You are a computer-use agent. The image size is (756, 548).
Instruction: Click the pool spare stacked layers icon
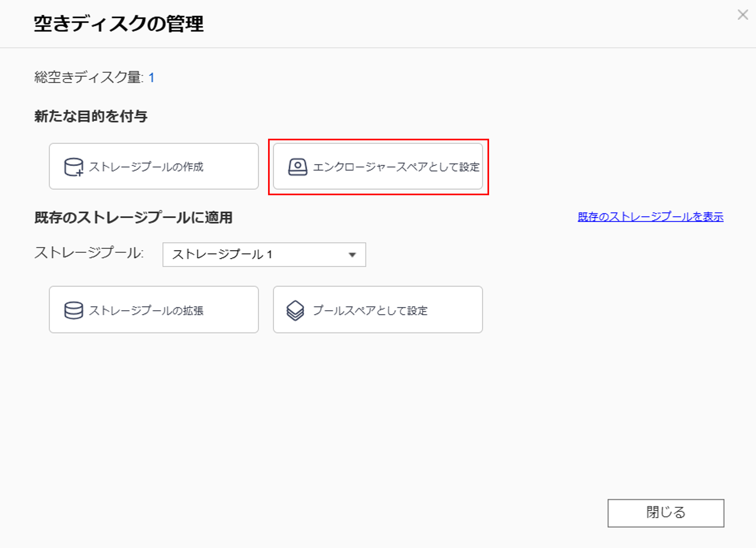(295, 311)
